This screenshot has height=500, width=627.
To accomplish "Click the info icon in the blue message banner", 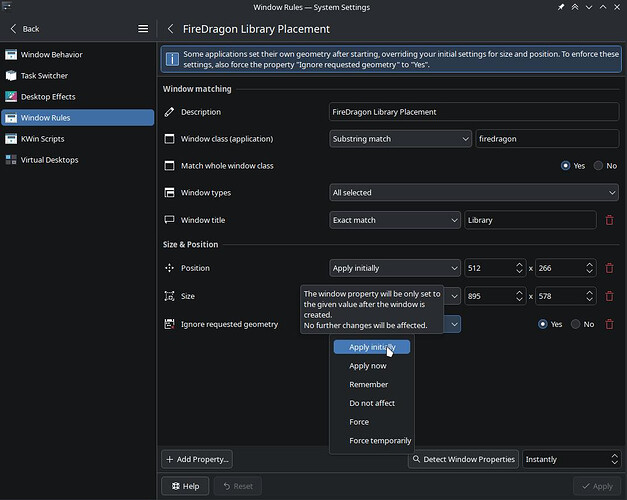I will tap(172, 59).
